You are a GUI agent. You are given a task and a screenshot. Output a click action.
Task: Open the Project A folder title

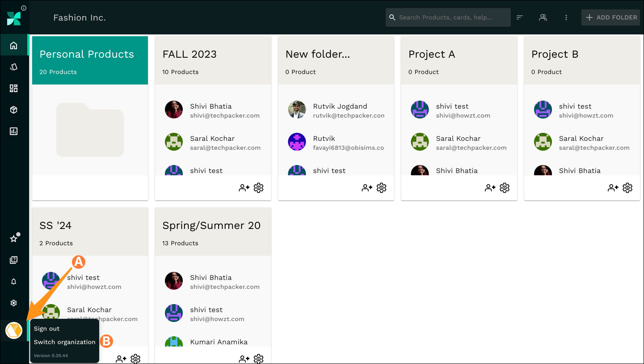(432, 54)
